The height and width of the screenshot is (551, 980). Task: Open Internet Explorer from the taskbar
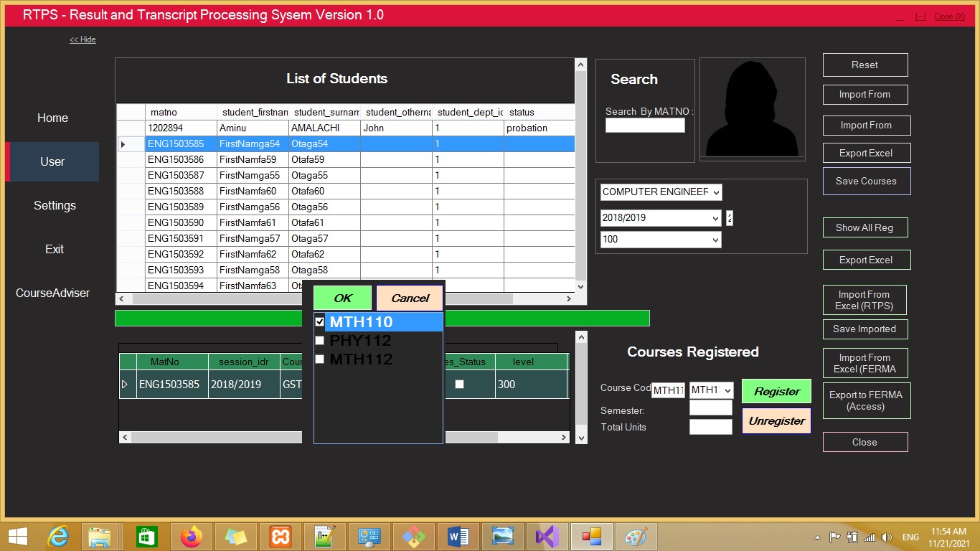click(x=58, y=537)
